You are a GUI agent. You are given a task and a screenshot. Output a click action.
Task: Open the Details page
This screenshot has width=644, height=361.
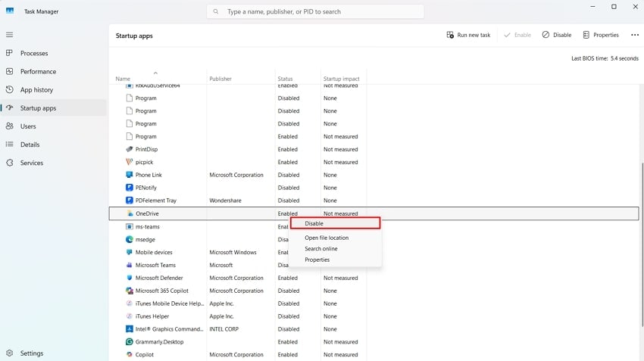pyautogui.click(x=53, y=145)
